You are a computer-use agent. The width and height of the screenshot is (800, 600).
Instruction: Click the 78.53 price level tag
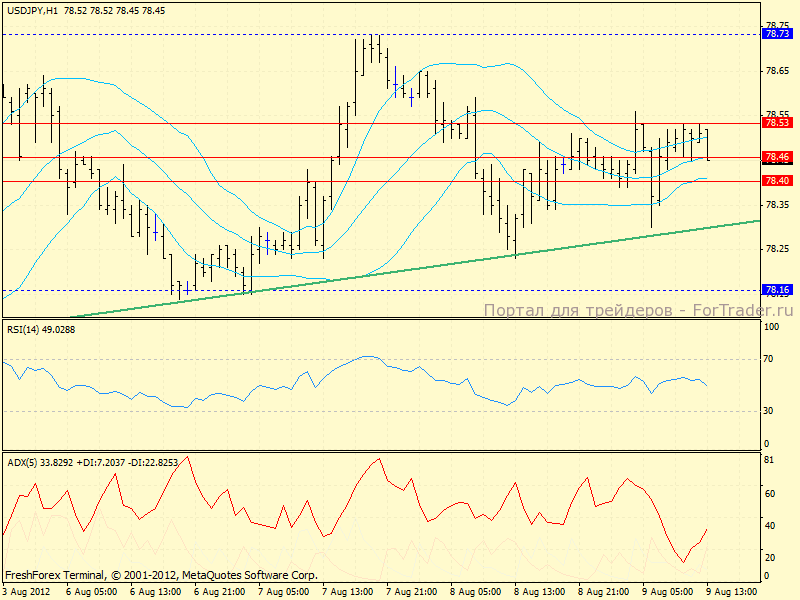(777, 123)
